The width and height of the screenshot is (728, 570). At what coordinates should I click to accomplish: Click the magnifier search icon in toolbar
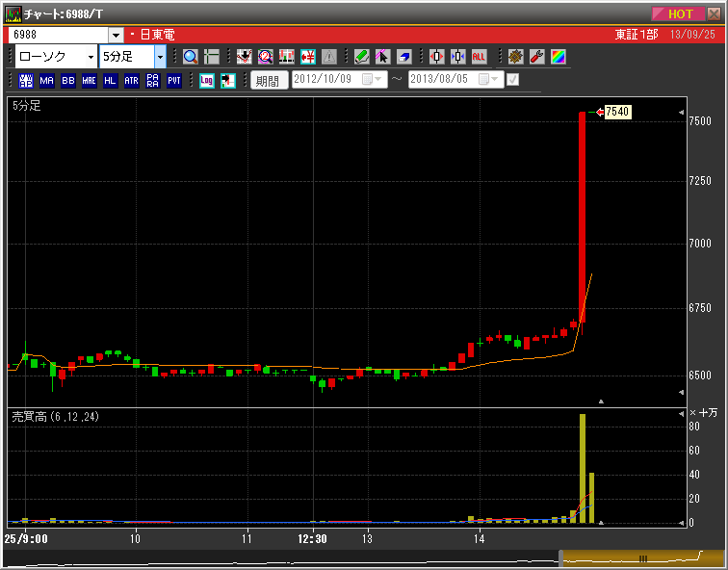pyautogui.click(x=190, y=57)
